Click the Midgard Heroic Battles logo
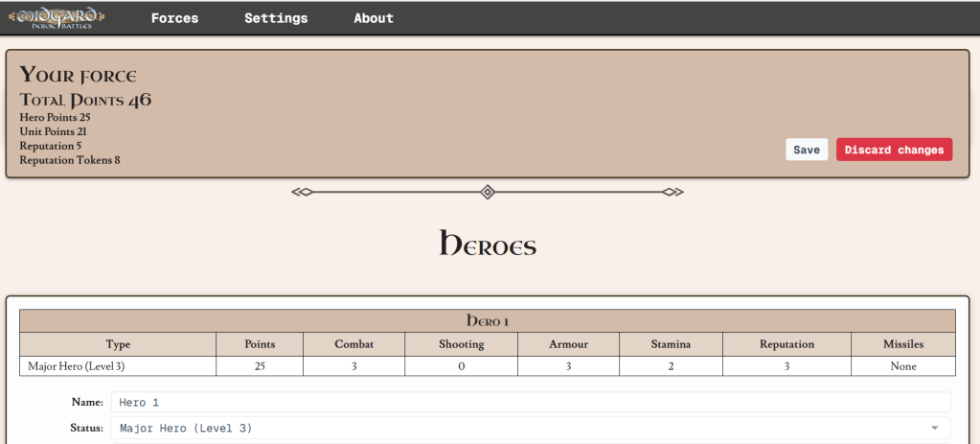Image resolution: width=980 pixels, height=444 pixels. [x=57, y=18]
